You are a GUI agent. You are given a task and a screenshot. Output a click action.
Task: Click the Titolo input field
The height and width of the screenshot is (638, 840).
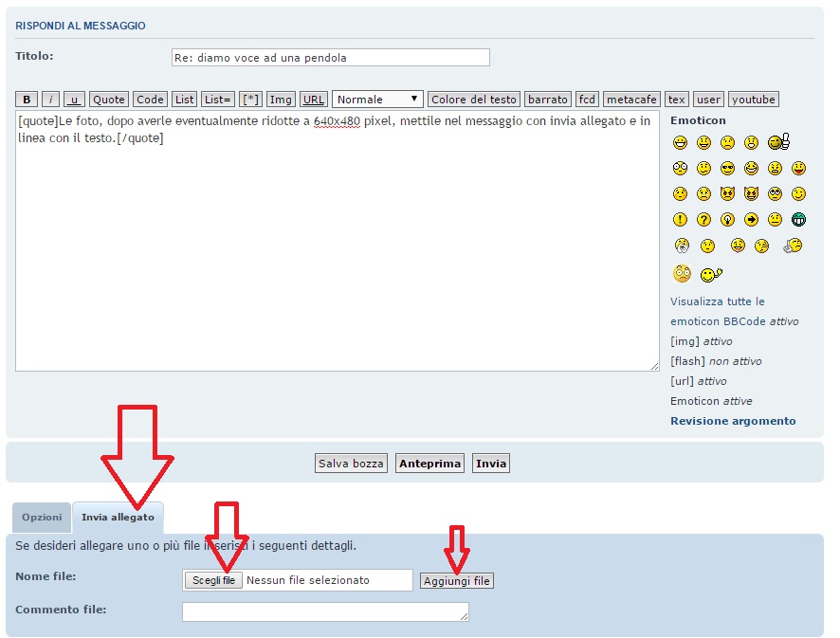click(330, 58)
